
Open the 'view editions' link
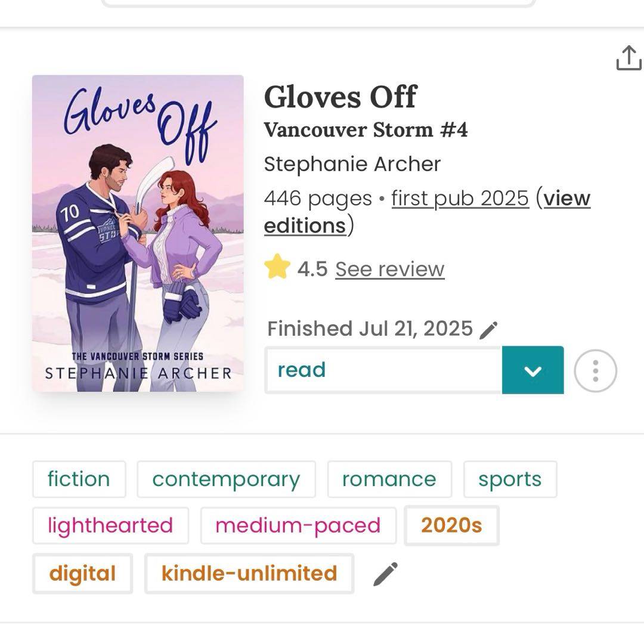[427, 212]
